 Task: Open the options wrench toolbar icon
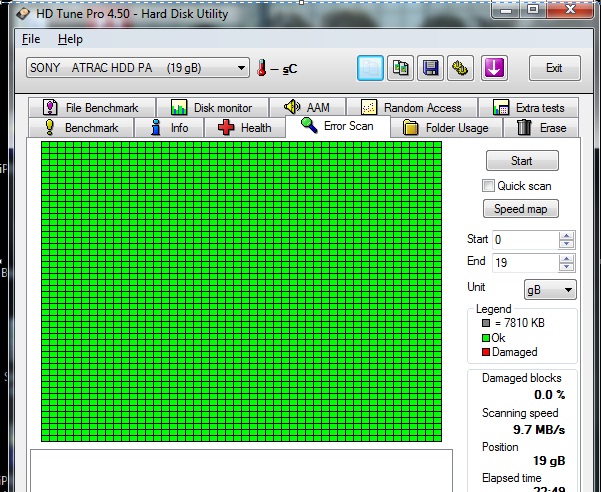(461, 68)
